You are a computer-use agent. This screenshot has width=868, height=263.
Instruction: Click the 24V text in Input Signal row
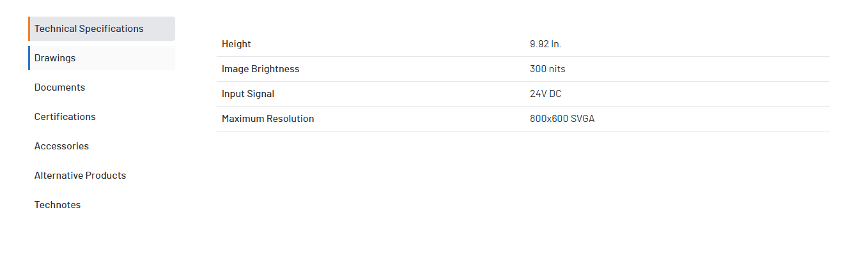(x=538, y=94)
